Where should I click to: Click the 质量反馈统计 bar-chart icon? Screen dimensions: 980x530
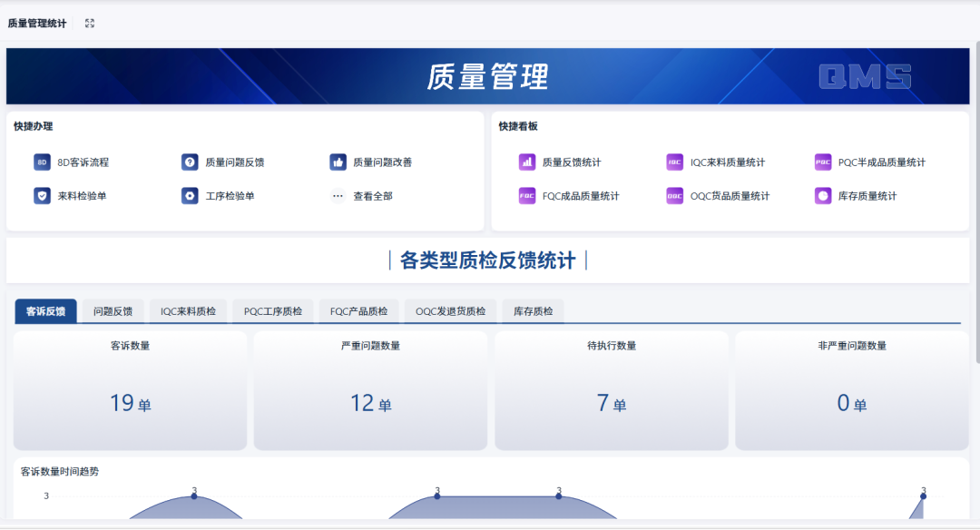point(527,162)
